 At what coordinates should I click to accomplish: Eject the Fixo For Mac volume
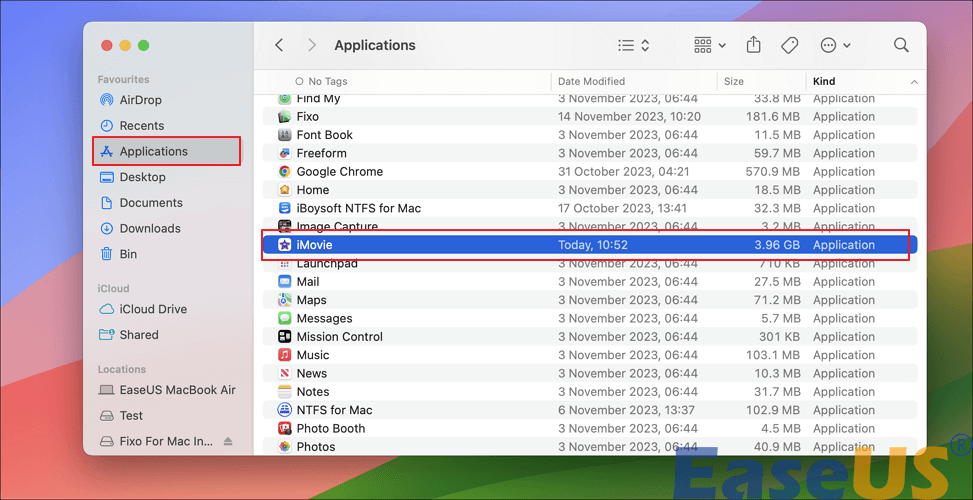coord(228,441)
